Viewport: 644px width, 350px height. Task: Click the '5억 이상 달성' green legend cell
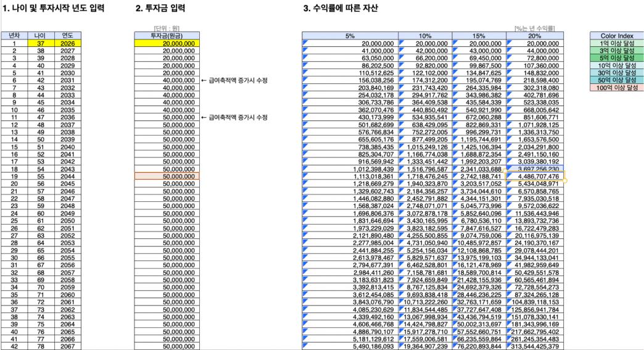click(x=616, y=59)
